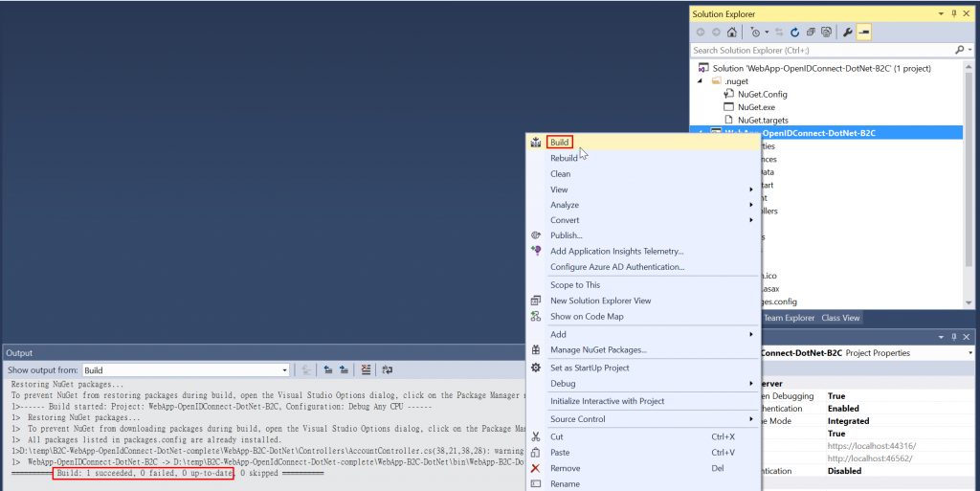
Task: Expand the Add submenu arrow
Action: [x=750, y=334]
